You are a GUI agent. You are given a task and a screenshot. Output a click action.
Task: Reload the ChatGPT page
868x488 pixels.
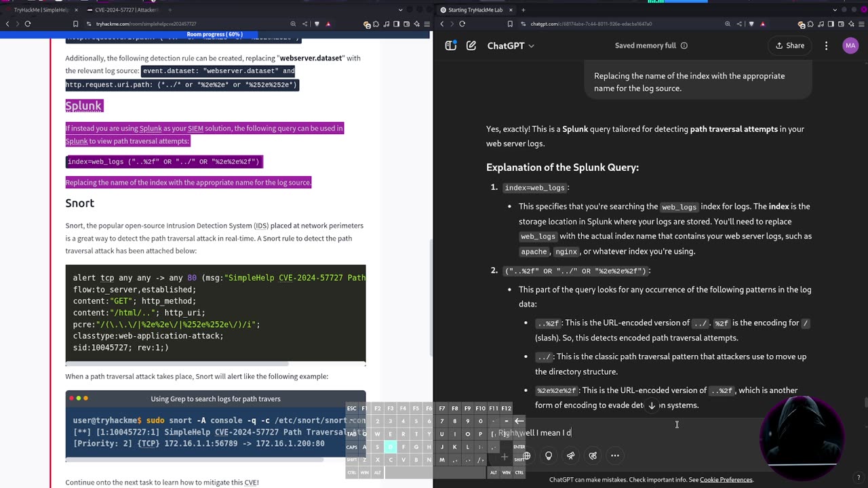coord(462,24)
